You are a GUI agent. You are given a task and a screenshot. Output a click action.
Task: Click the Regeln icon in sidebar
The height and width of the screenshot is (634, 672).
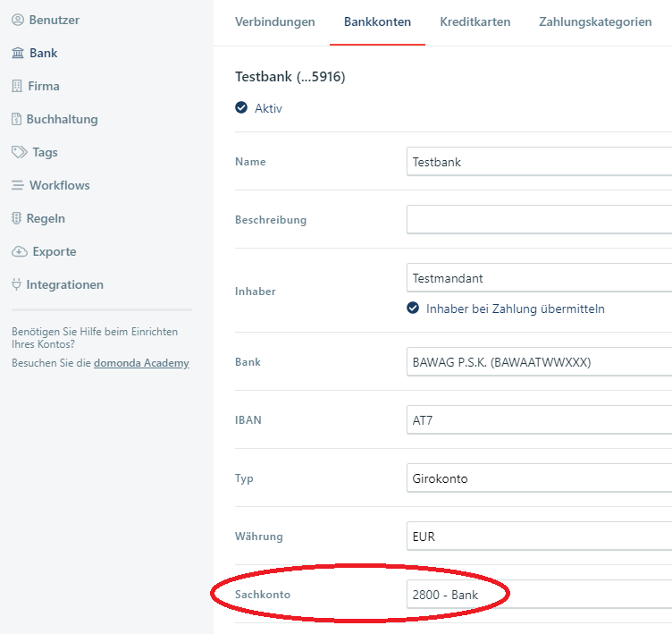pos(17,219)
